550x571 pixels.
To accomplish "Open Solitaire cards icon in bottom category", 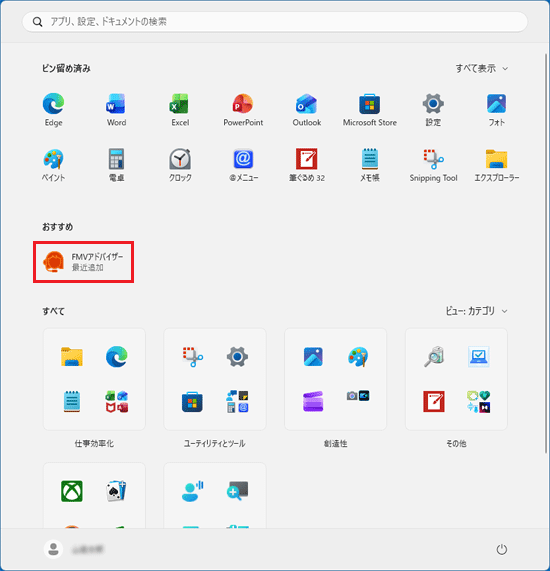I will [x=117, y=491].
